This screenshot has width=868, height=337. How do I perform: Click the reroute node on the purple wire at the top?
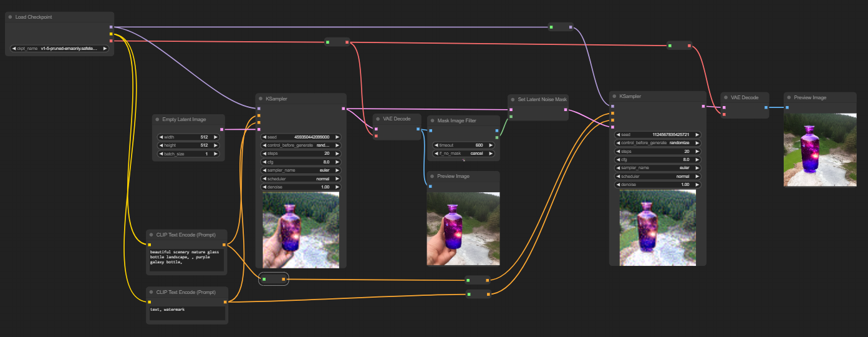(561, 27)
